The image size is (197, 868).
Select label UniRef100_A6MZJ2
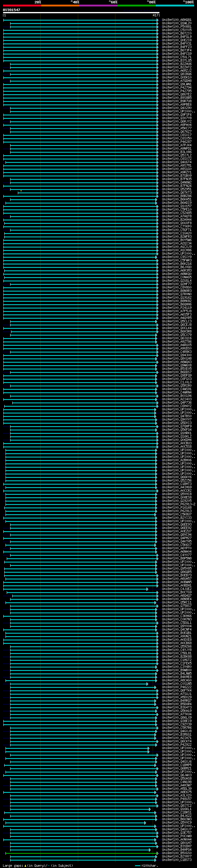pyautogui.click(x=176, y=71)
